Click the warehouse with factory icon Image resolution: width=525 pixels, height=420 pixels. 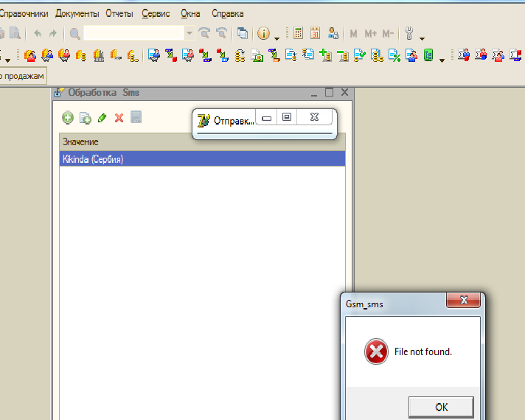tap(99, 55)
